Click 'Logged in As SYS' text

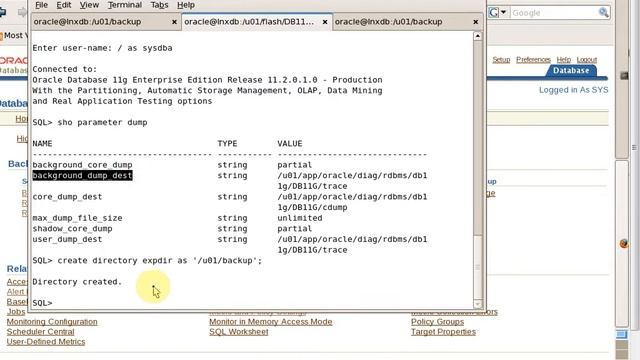click(x=573, y=90)
